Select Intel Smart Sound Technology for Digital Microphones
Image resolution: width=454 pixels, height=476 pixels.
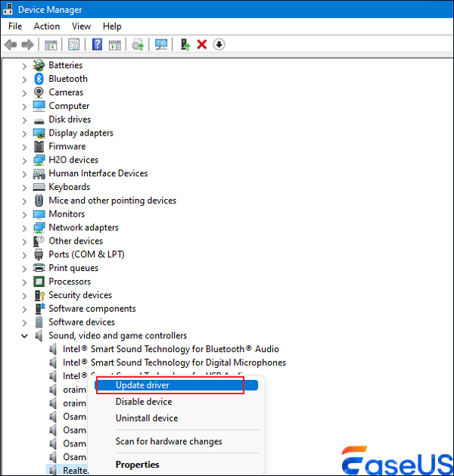tap(174, 362)
